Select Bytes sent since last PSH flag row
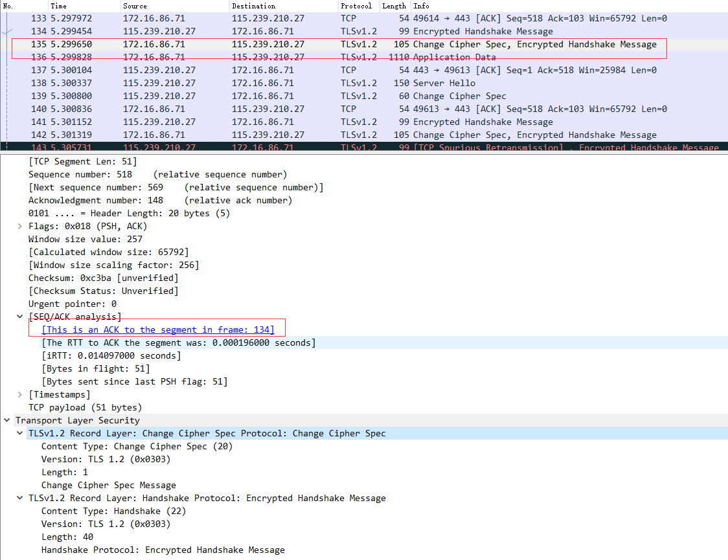Screen dimensions: 728x560 pyautogui.click(x=135, y=382)
